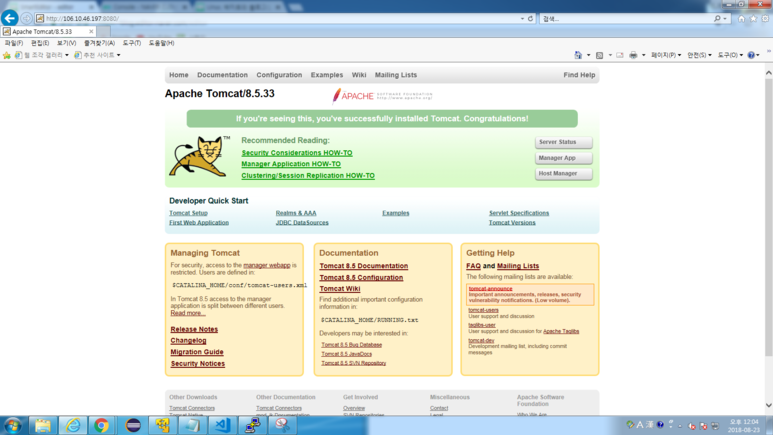
Task: Open the 즐겨찾기(A) menu
Action: coord(99,43)
